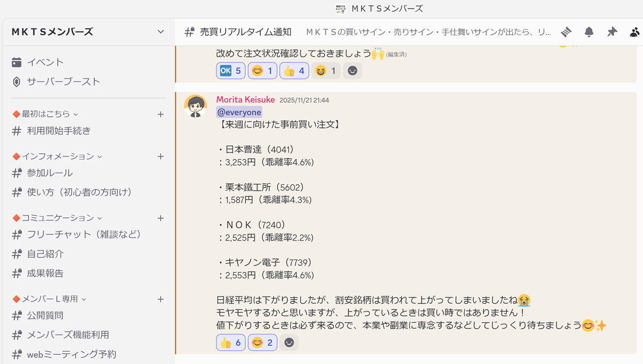The image size is (643, 364).
Task: Create channel in コミュニケーション category
Action: click(x=160, y=218)
